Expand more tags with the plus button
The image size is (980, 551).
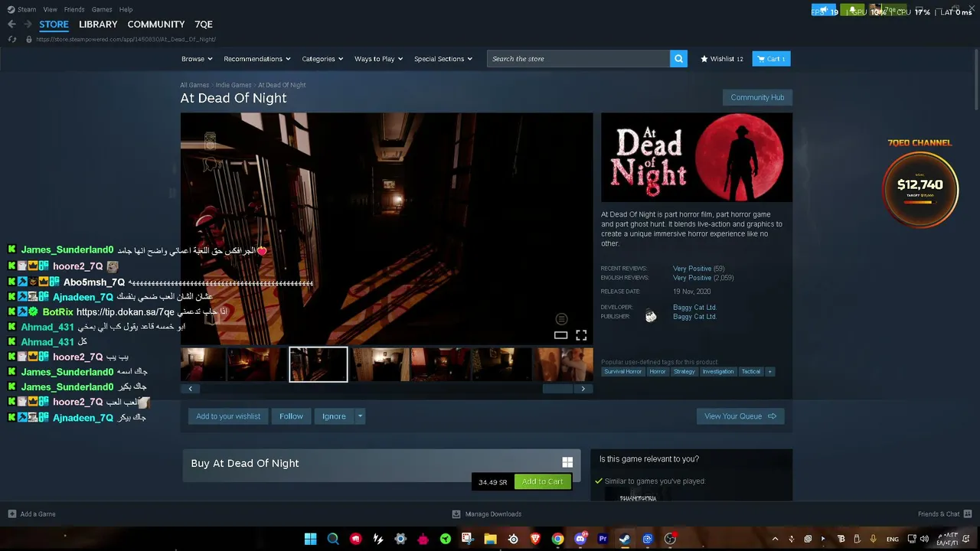769,372
